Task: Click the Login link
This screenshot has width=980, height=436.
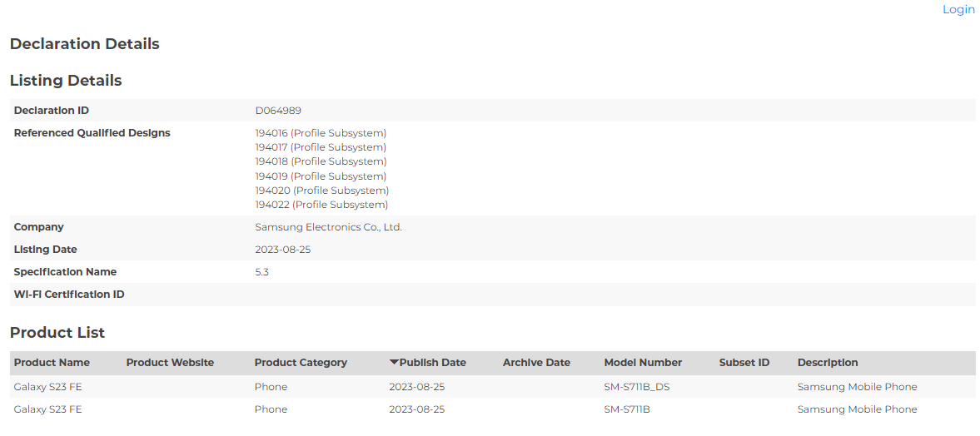Action: [958, 9]
